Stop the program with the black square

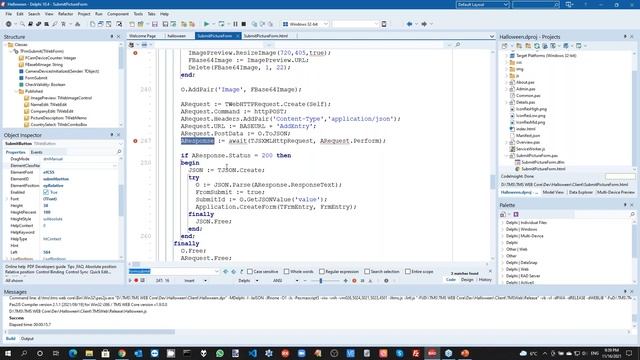244,24
